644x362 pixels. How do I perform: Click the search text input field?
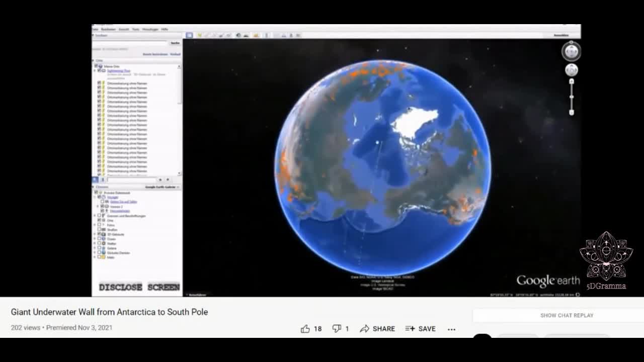pos(130,43)
